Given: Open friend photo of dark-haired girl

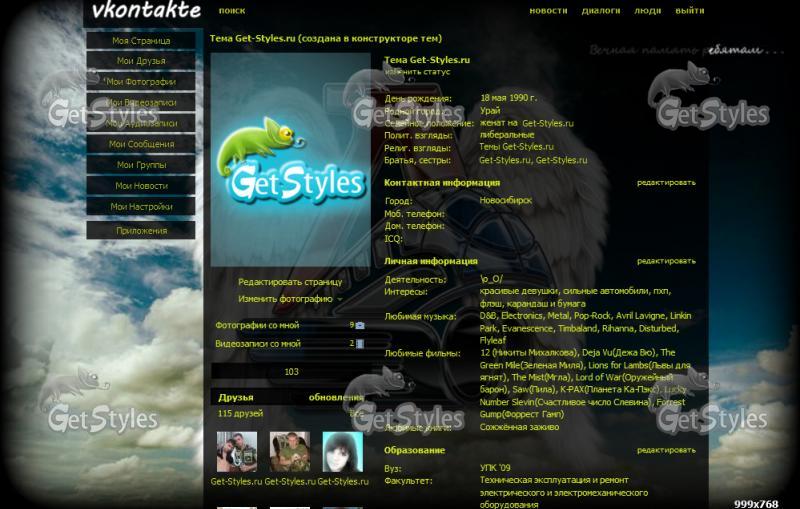Looking at the screenshot, I should coord(343,452).
